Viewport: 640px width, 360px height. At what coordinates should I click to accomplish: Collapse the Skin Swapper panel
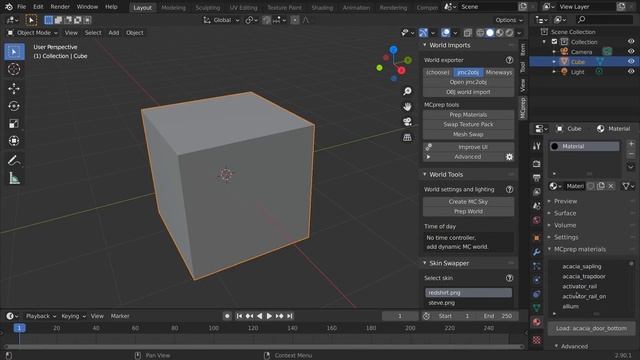(424, 263)
